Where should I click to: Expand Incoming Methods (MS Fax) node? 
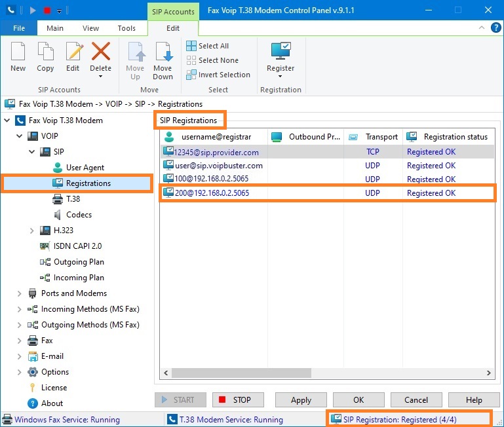[20, 309]
